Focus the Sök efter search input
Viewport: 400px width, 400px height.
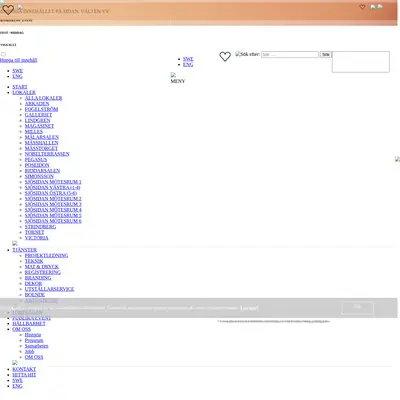point(290,54)
